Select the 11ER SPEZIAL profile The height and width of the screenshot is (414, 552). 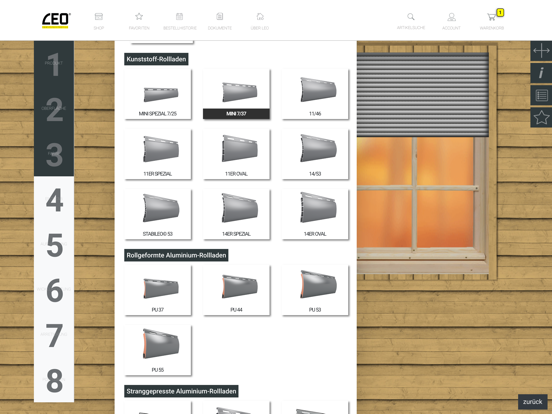point(158,154)
